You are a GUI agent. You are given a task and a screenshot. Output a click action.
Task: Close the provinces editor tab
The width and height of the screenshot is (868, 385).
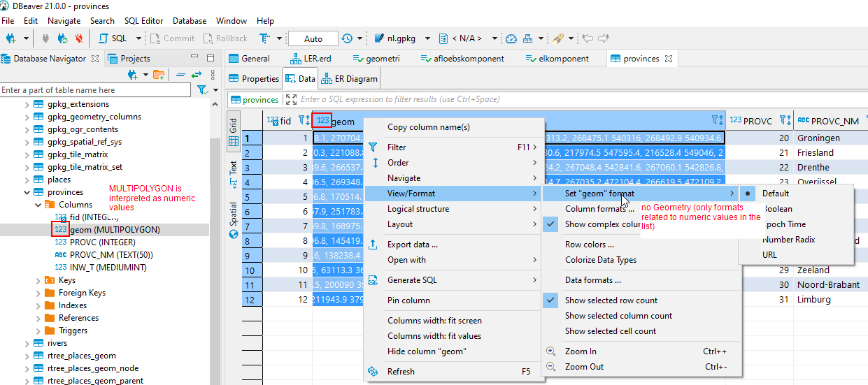pyautogui.click(x=668, y=59)
